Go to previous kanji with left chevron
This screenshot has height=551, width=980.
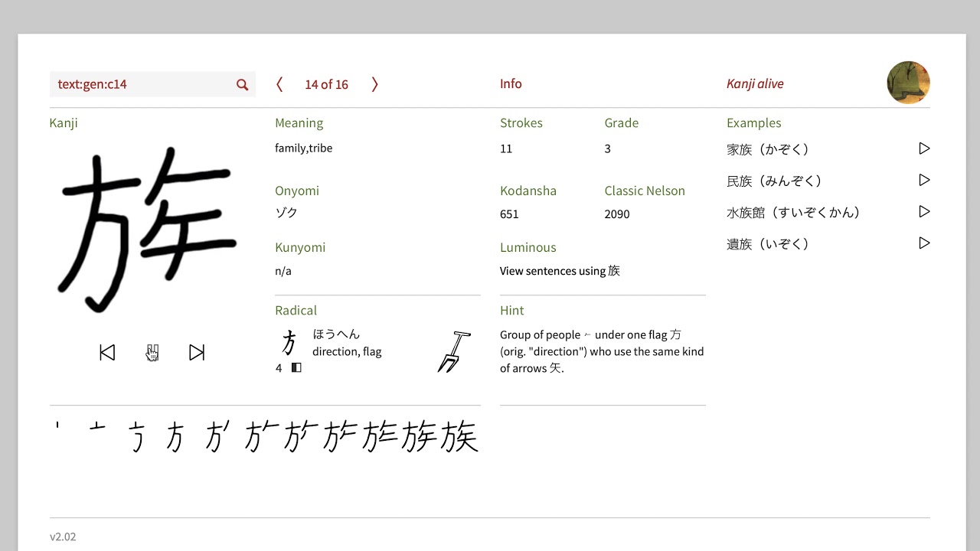tap(279, 84)
